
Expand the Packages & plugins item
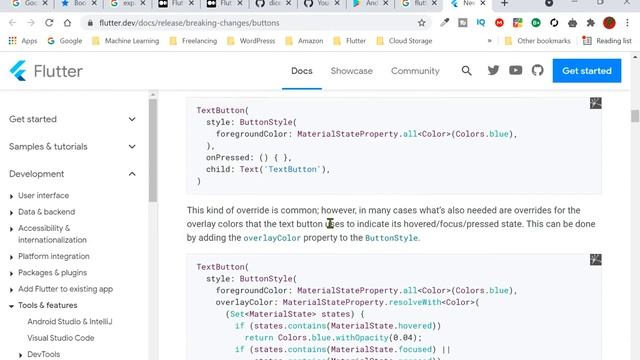pos(11,273)
